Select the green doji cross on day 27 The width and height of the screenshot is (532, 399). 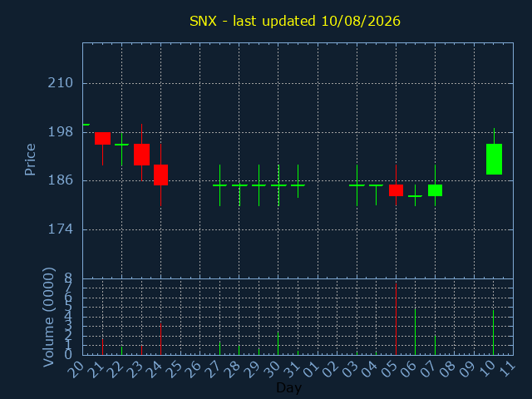click(219, 185)
